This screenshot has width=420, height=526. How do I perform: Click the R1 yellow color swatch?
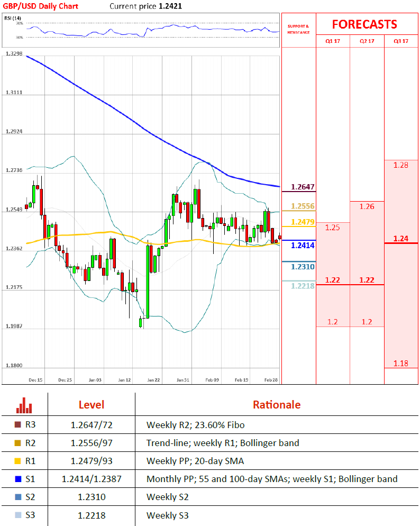tap(18, 461)
